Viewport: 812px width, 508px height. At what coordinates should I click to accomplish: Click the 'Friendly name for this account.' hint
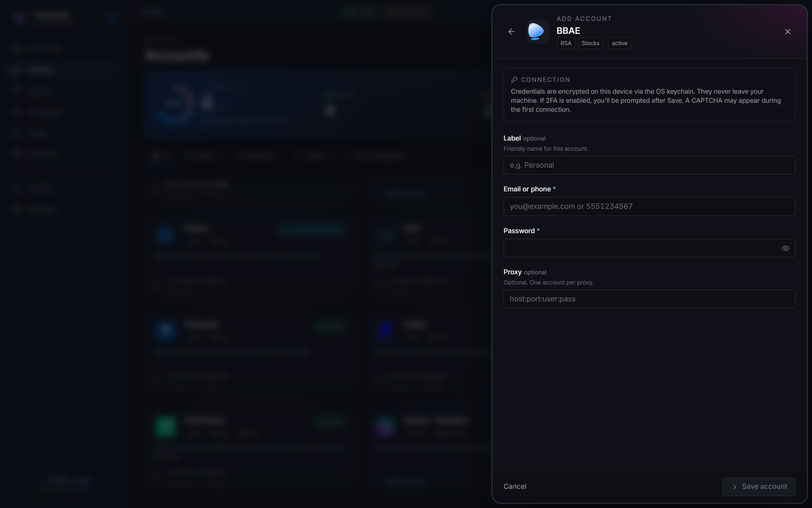[546, 149]
